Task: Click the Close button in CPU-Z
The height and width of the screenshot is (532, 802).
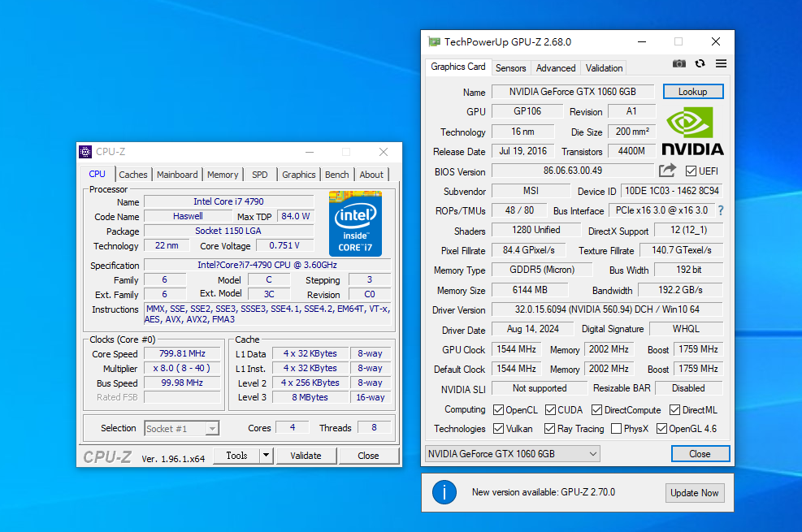Action: tap(368, 456)
